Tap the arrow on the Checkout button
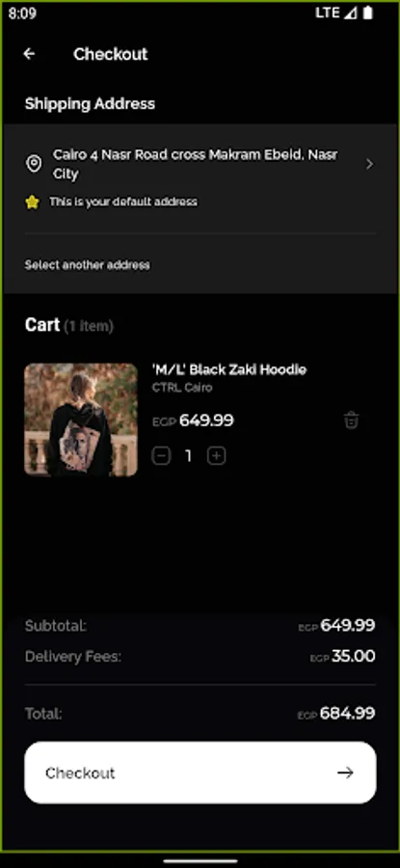This screenshot has width=400, height=868. (345, 773)
